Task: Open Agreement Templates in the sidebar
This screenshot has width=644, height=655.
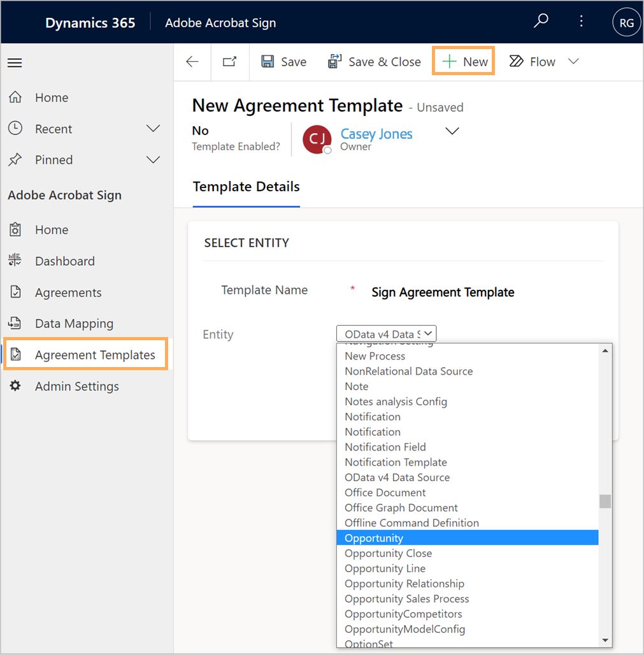Action: click(x=95, y=355)
